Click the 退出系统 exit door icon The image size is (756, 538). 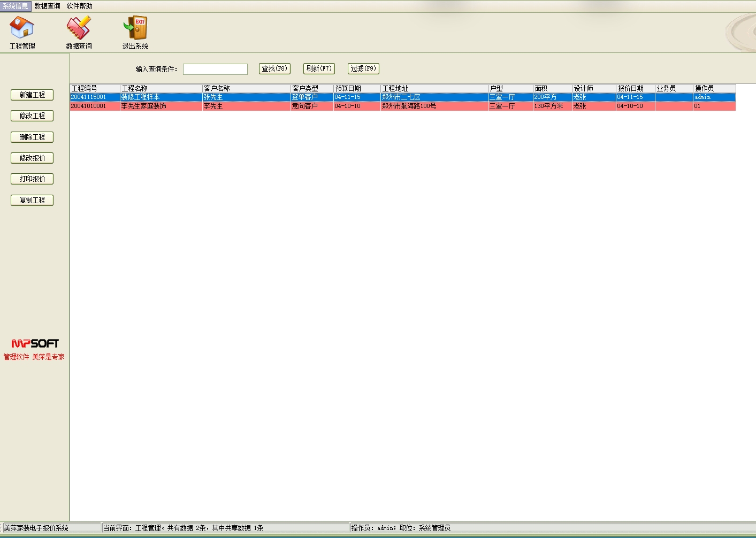[x=135, y=28]
